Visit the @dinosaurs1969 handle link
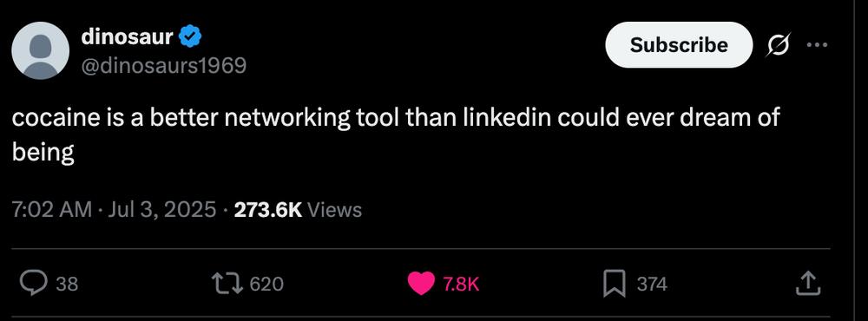This screenshot has height=321, width=868. (164, 66)
